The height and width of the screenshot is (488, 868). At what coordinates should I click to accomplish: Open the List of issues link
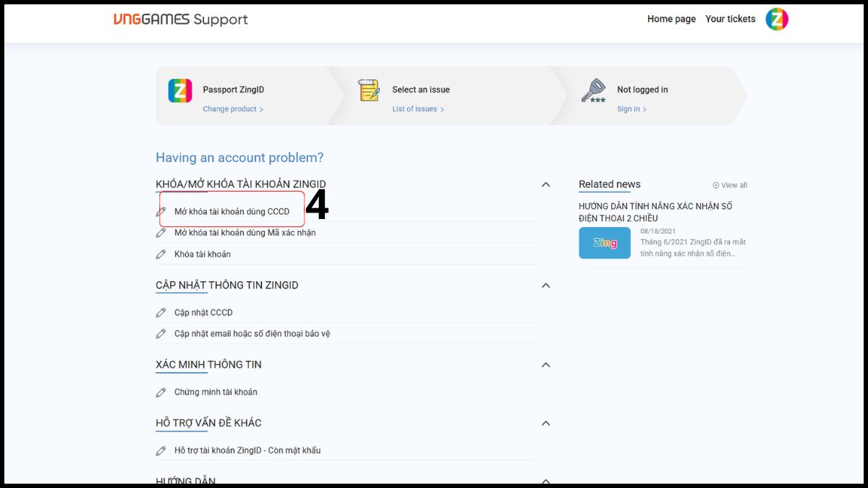[x=418, y=109]
